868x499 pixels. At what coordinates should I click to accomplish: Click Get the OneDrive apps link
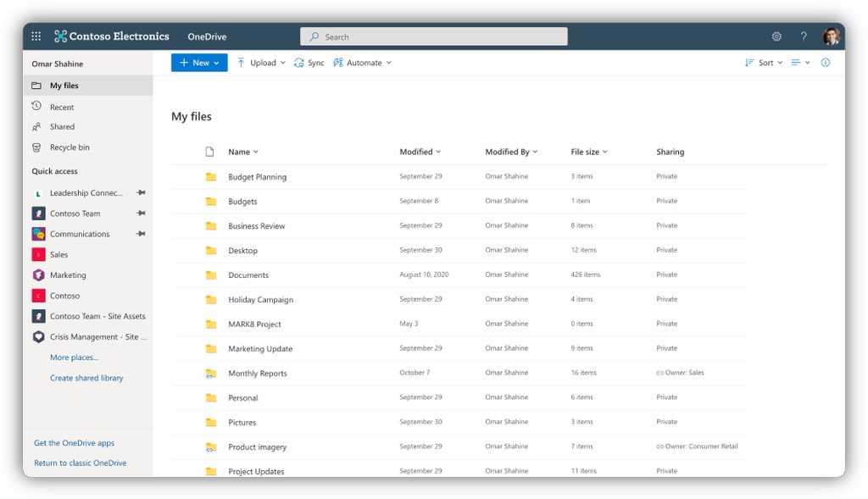click(75, 442)
